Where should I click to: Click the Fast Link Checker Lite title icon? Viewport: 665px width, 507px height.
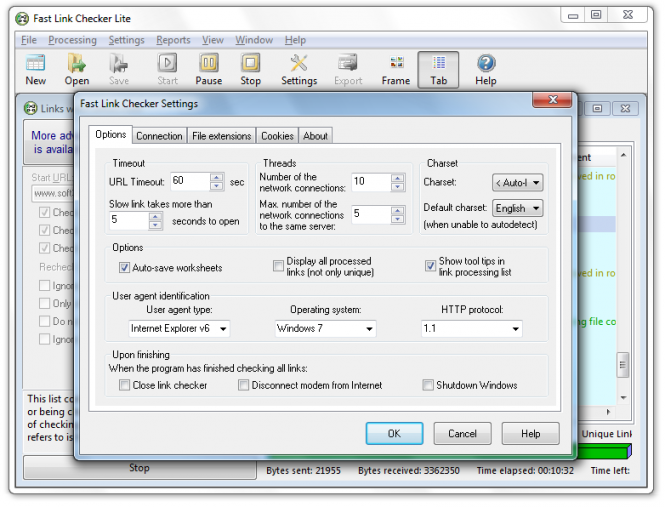[22, 19]
